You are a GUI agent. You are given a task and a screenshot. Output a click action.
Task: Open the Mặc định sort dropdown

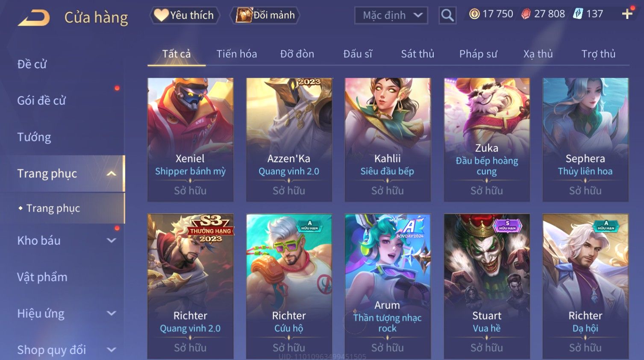click(x=391, y=15)
